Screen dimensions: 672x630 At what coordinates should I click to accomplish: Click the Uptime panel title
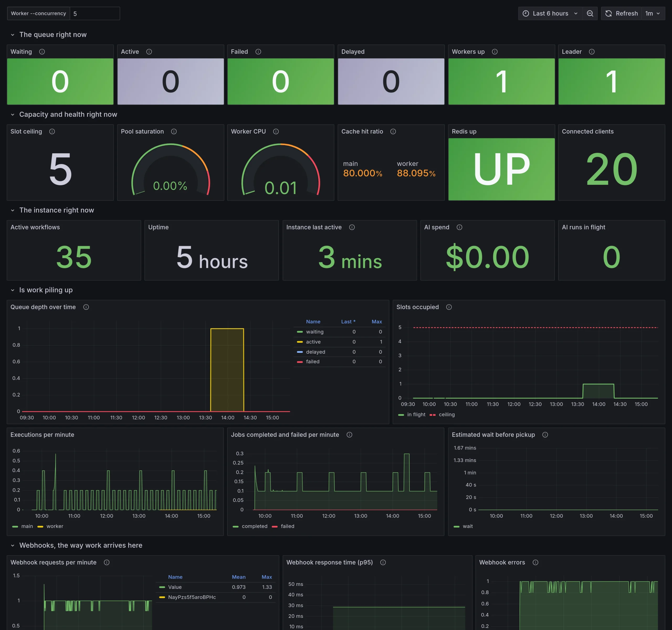(x=159, y=227)
